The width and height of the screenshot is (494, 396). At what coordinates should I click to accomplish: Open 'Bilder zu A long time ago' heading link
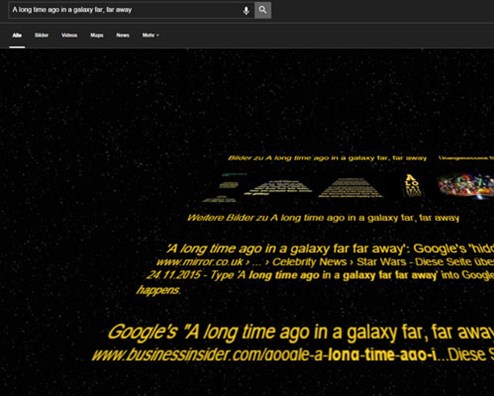(327, 158)
